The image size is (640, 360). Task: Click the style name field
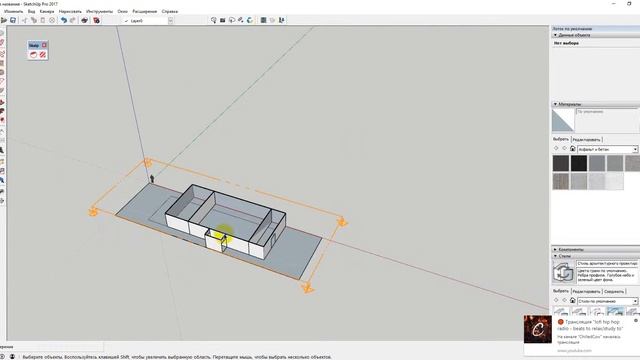(x=607, y=264)
